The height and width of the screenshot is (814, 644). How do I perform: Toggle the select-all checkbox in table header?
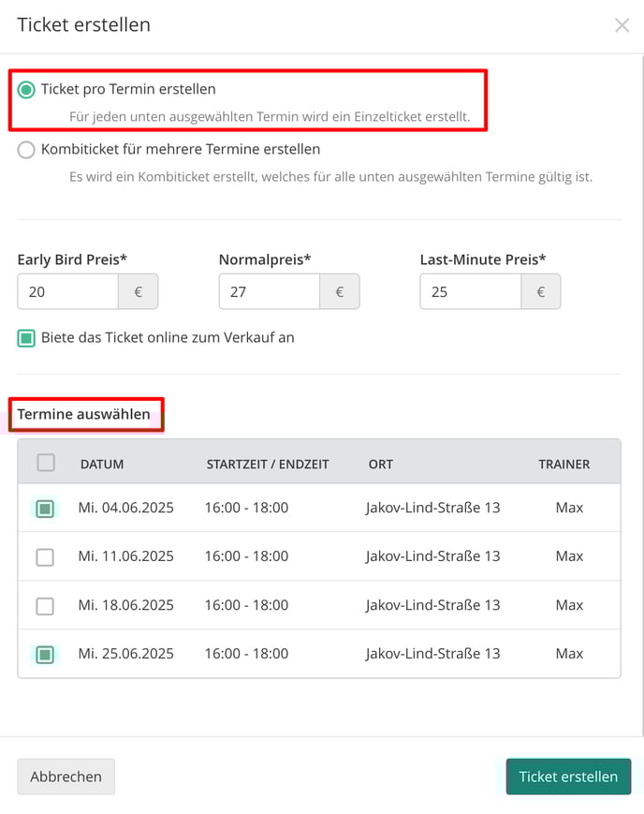[46, 462]
